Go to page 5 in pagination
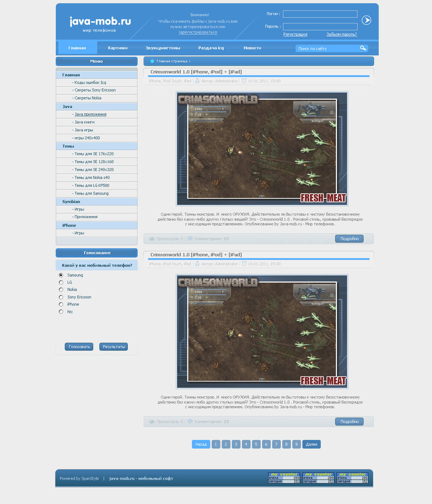The height and width of the screenshot is (504, 432). coord(256,444)
